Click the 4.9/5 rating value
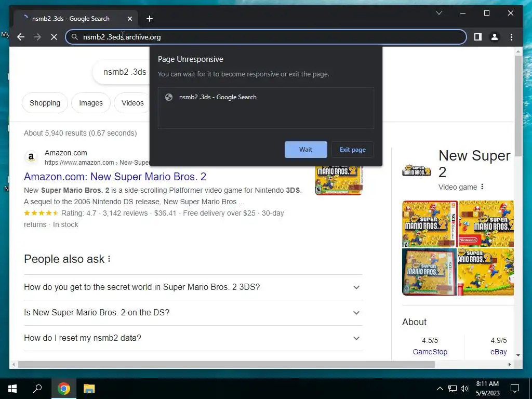Screen dimensions: 532x399 498,340
